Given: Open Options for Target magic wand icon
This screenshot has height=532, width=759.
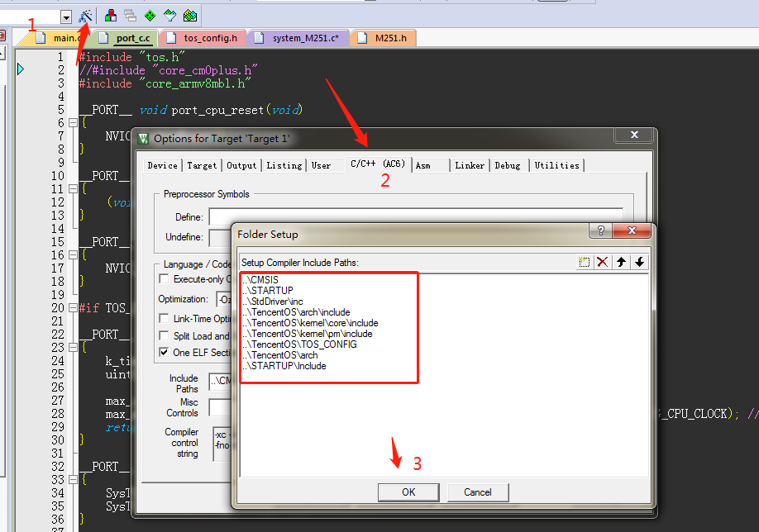Looking at the screenshot, I should pos(85,17).
